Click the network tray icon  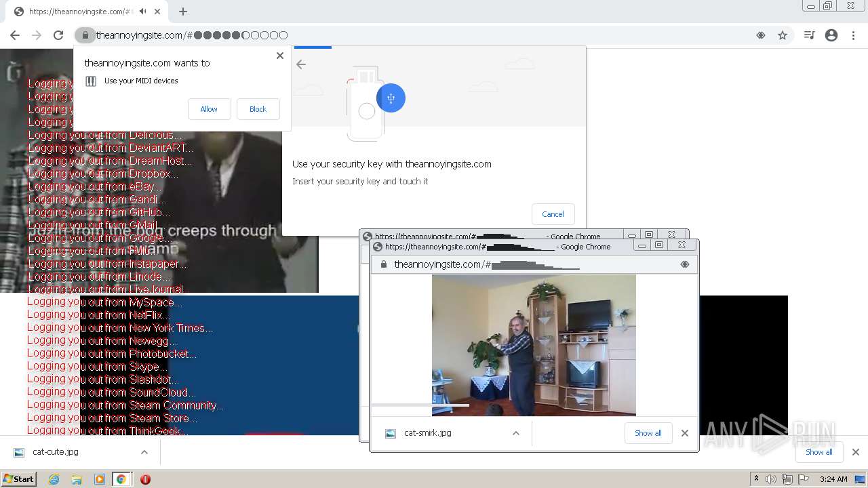pos(787,479)
